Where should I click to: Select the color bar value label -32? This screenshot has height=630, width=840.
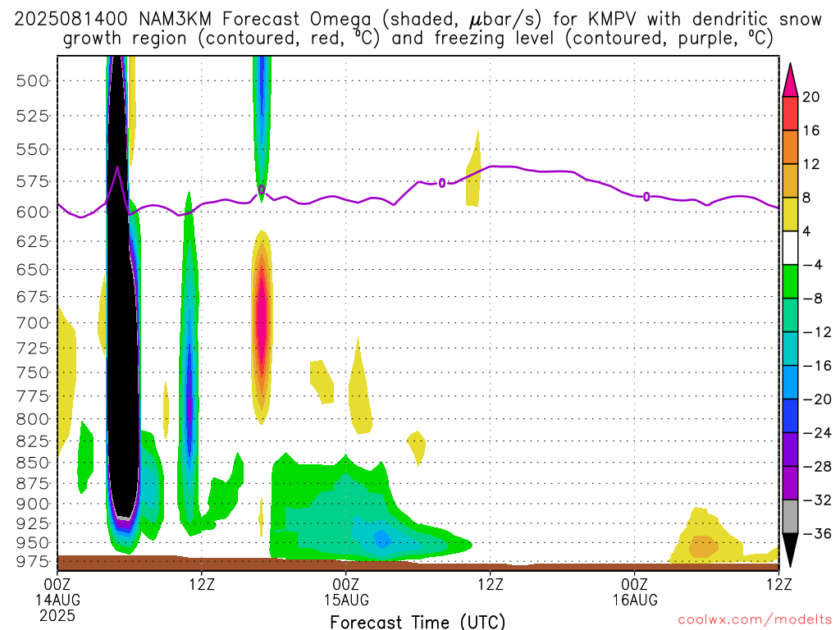coord(817,500)
